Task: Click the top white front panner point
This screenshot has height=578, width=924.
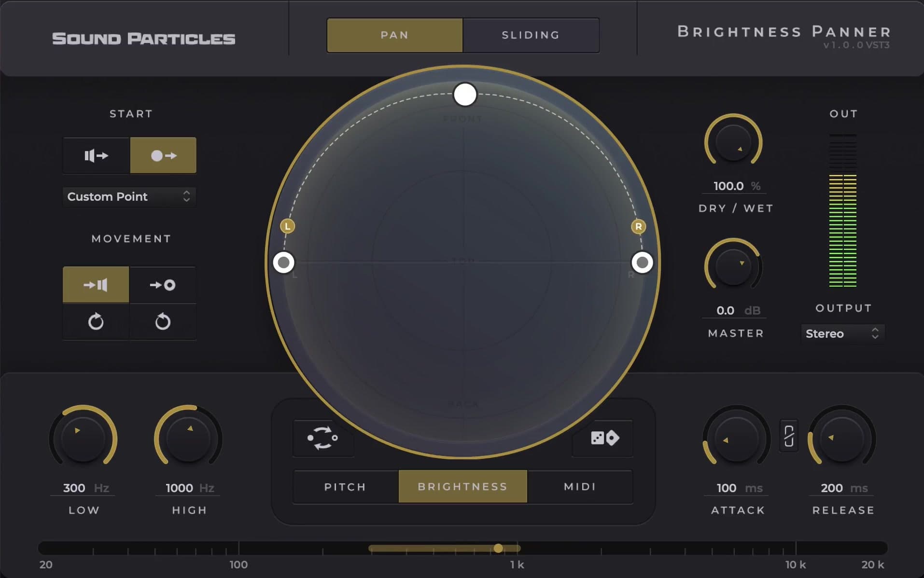Action: (x=465, y=95)
